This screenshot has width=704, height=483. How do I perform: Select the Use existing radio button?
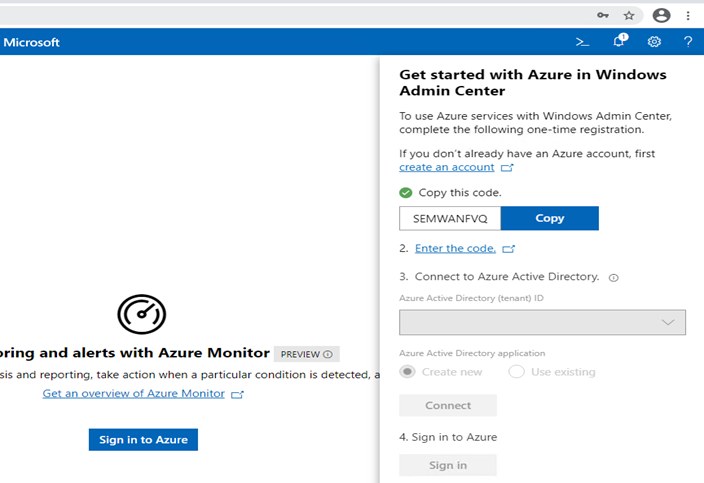pyautogui.click(x=516, y=372)
